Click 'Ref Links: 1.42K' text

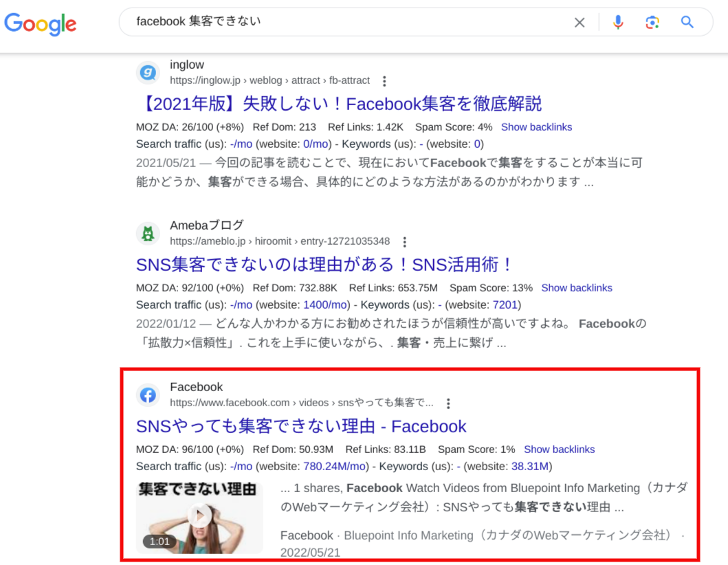click(x=366, y=127)
